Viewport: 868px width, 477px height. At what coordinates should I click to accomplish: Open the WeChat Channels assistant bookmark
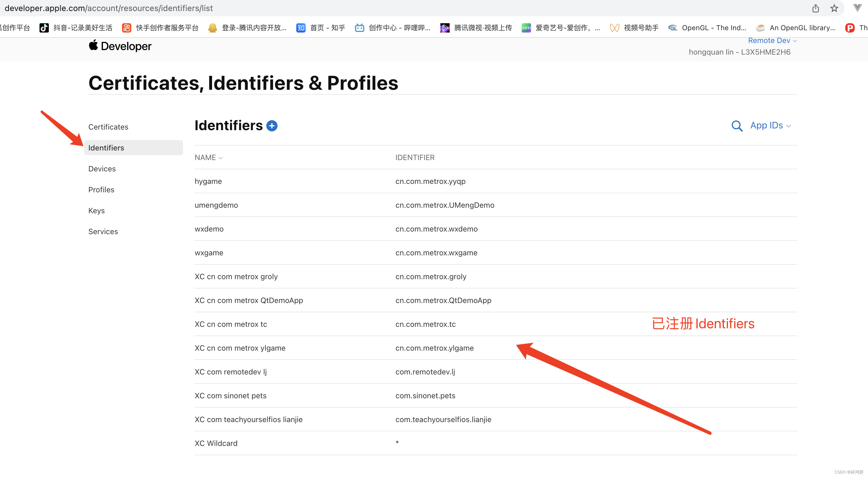634,28
